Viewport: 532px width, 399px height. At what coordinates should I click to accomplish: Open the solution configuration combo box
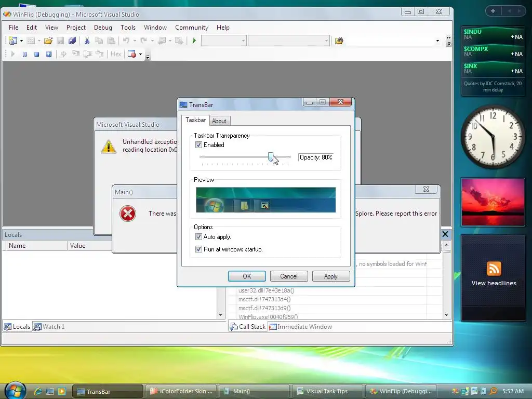[223, 41]
